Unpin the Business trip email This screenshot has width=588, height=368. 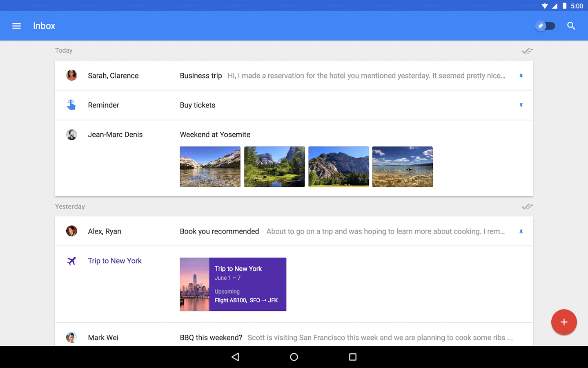coord(521,76)
